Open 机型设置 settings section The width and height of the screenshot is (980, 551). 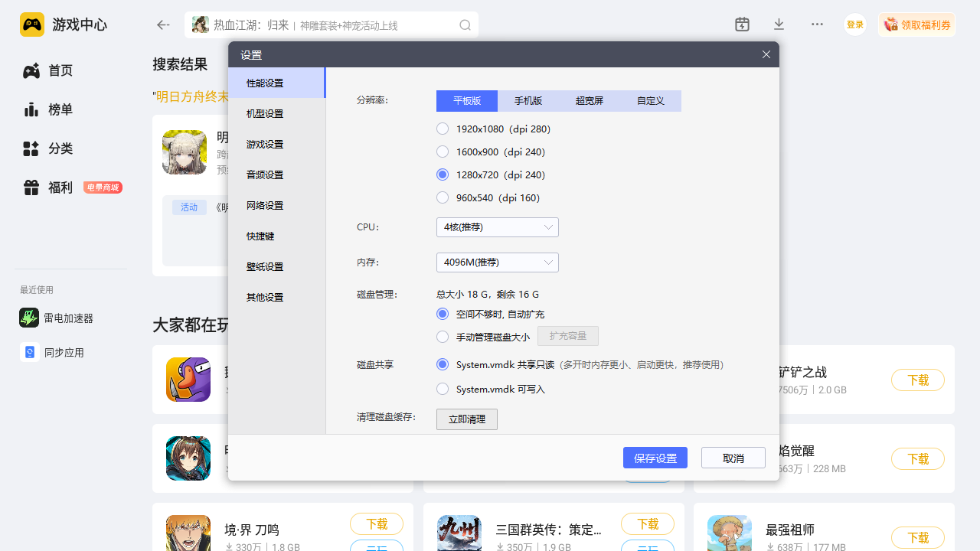click(x=265, y=114)
